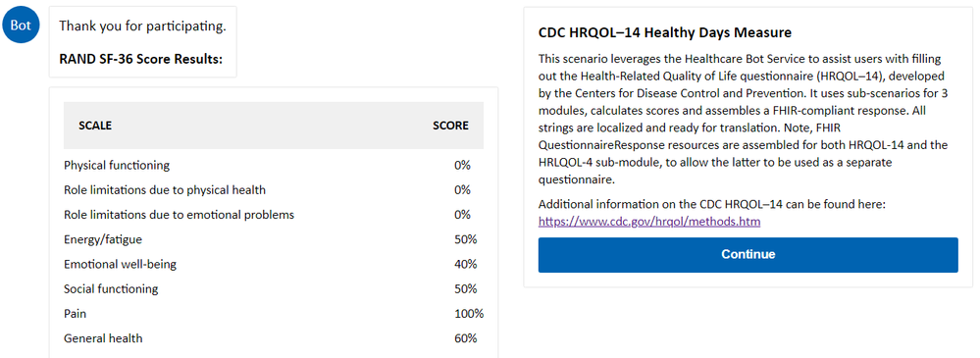Click Role limitations due to emotional problems
Screen dimensions: 980x358
coord(179,215)
